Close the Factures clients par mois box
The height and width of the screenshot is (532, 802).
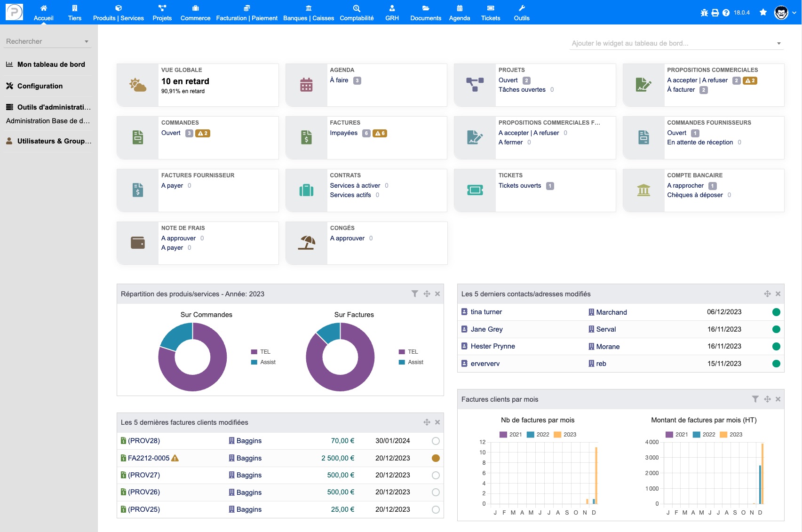tap(778, 399)
